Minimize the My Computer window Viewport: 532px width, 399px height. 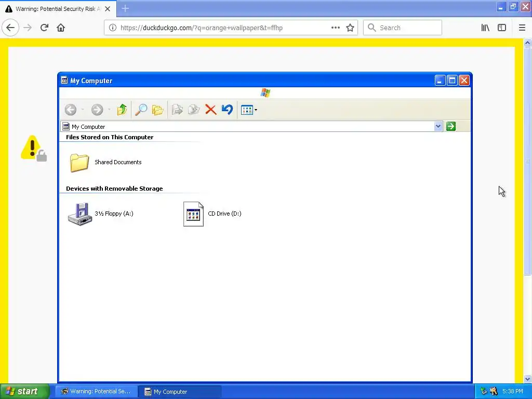click(x=440, y=81)
